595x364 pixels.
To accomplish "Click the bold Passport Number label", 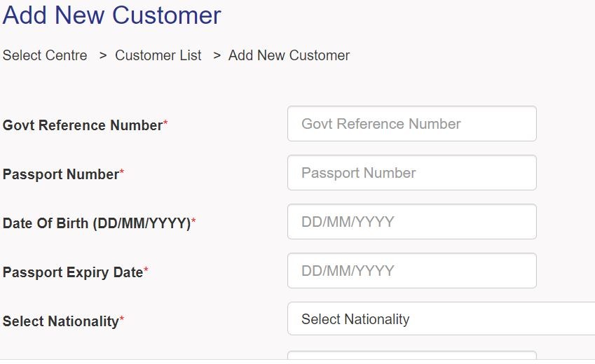I will [61, 174].
